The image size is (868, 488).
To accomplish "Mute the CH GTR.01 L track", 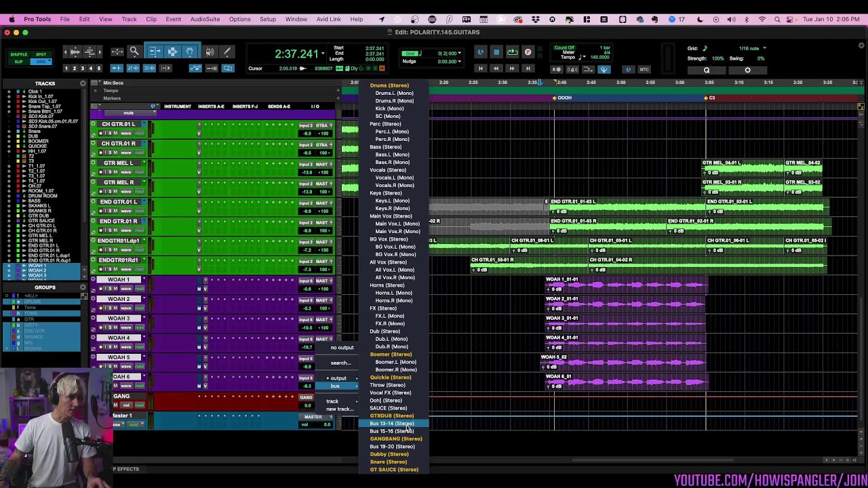I will click(x=114, y=134).
